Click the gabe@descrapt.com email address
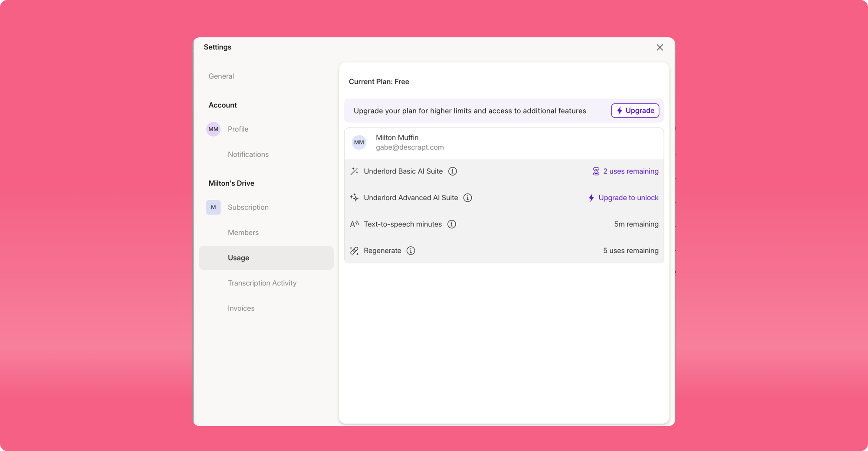This screenshot has height=451, width=868. tap(410, 147)
